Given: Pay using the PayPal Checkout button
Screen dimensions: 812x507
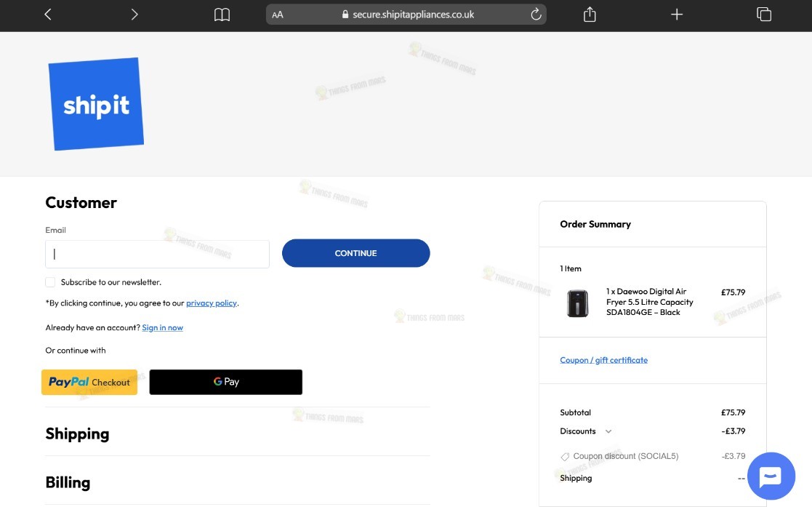Looking at the screenshot, I should [x=89, y=382].
